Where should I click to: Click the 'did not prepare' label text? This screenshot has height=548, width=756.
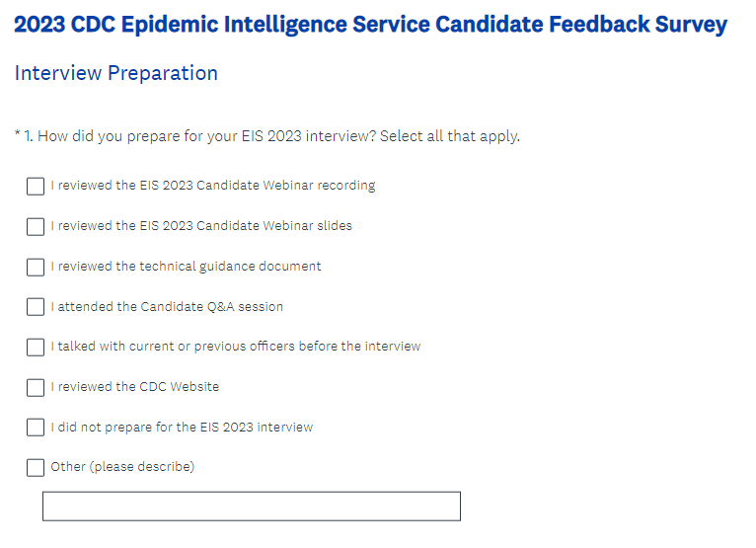click(182, 428)
